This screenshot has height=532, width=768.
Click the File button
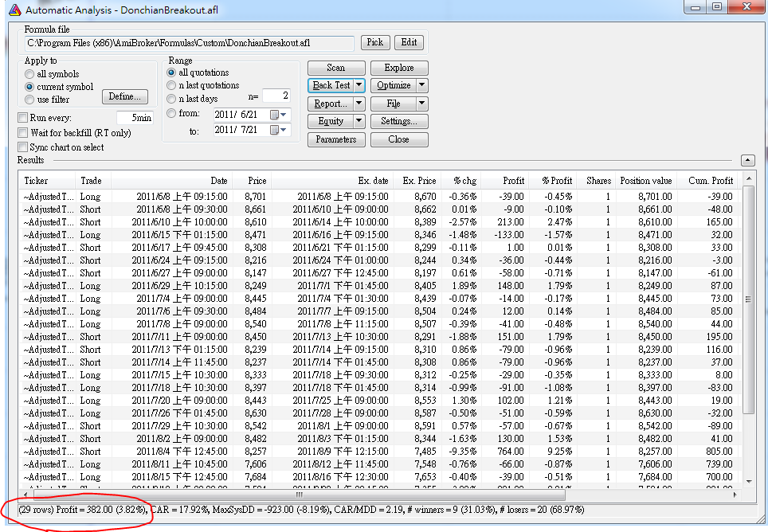point(394,104)
